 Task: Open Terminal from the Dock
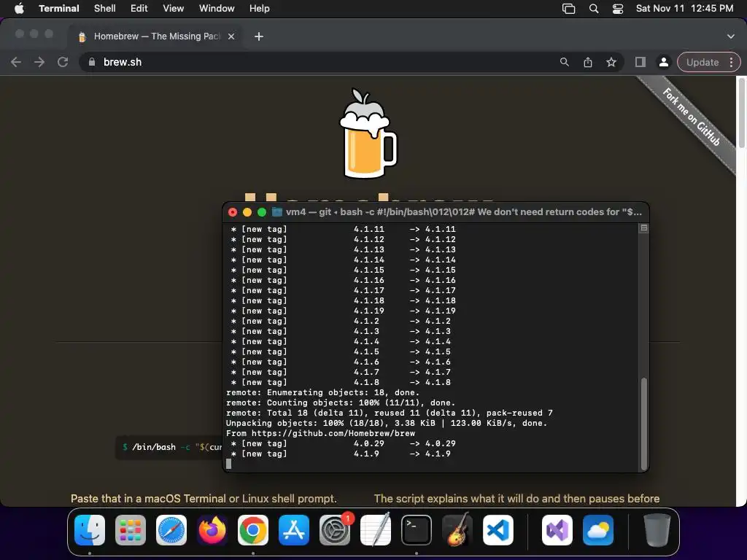coord(417,530)
